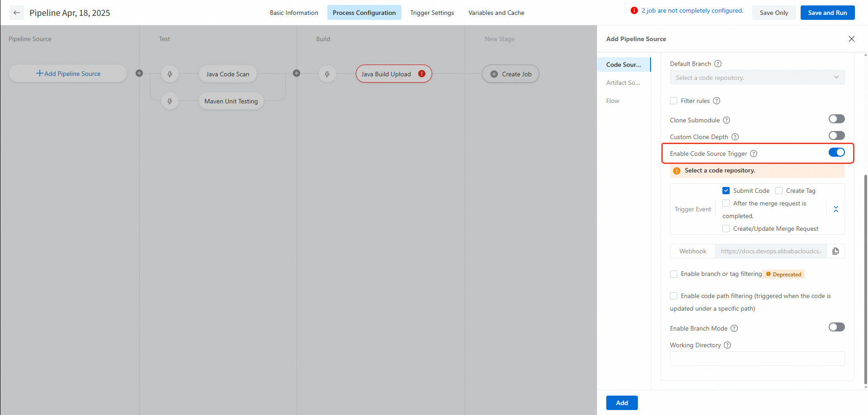Click the red warning icon near job message

(634, 10)
